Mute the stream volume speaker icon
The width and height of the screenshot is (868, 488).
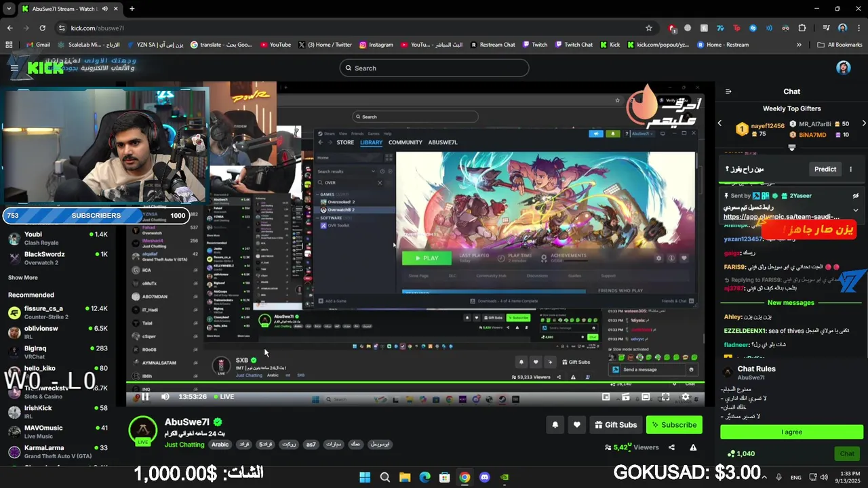click(165, 396)
